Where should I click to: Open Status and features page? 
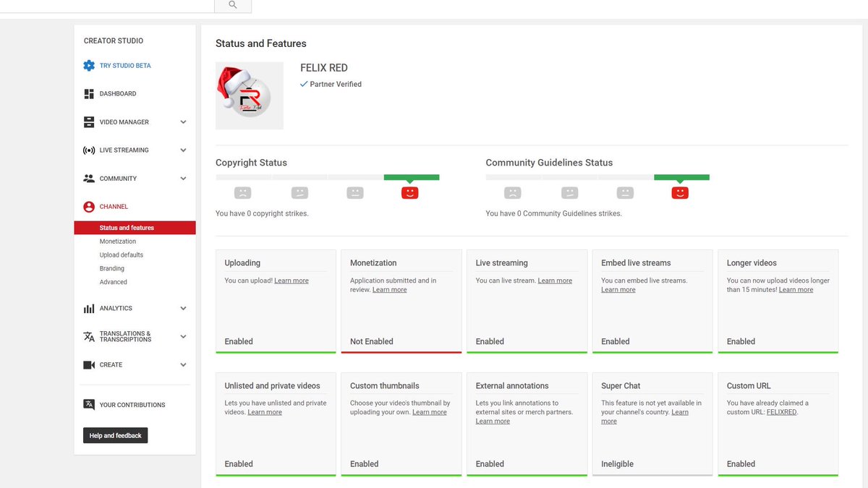tap(135, 228)
